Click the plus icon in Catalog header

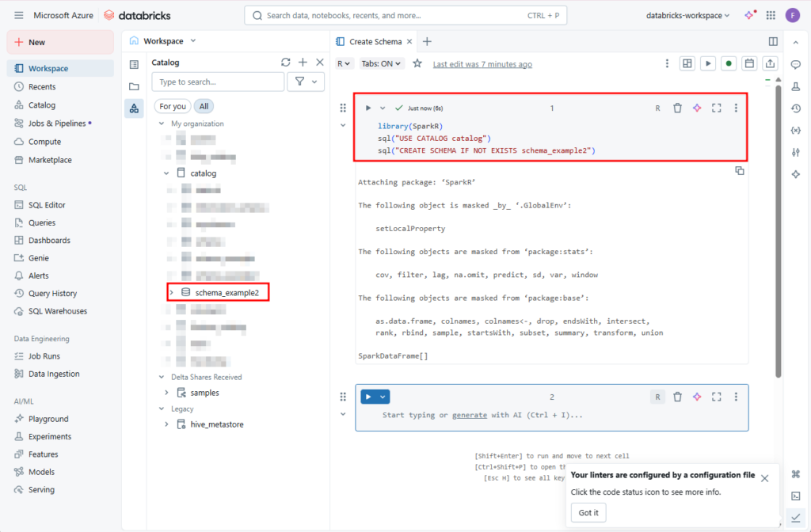coord(303,63)
